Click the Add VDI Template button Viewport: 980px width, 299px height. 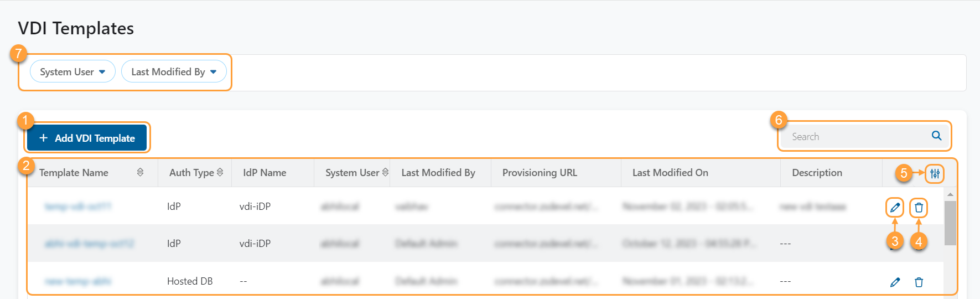coord(87,138)
